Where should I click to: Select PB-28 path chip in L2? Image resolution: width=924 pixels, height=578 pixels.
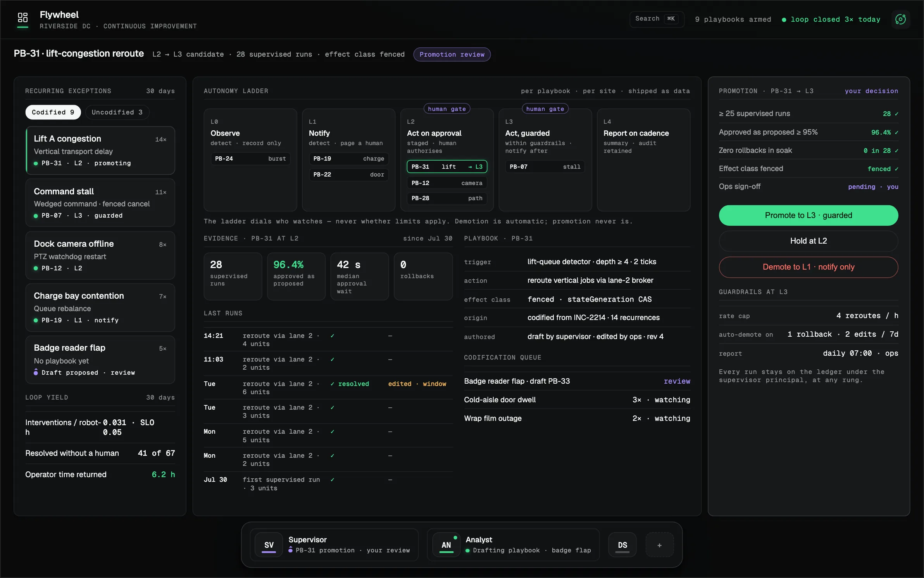(447, 198)
